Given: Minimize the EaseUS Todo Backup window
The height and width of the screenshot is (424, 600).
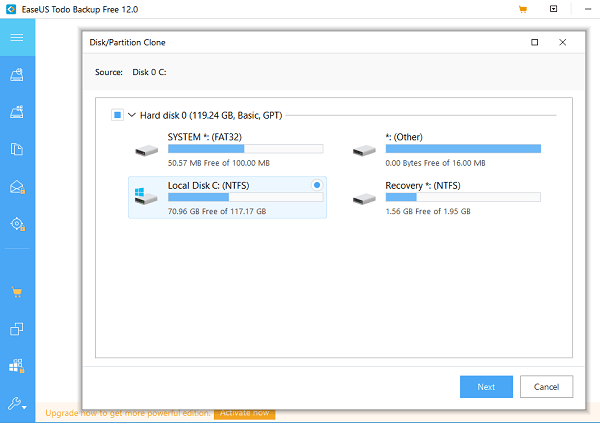Looking at the screenshot, I should point(588,9).
